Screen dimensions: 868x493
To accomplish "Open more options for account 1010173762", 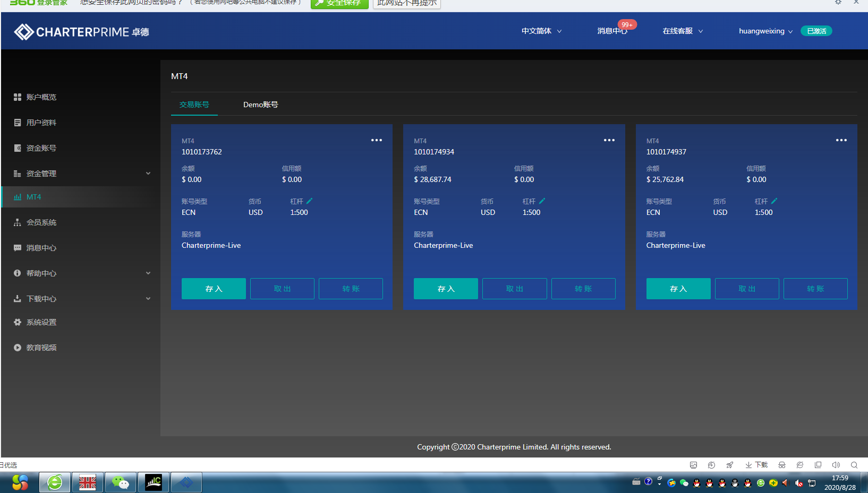I will click(377, 140).
